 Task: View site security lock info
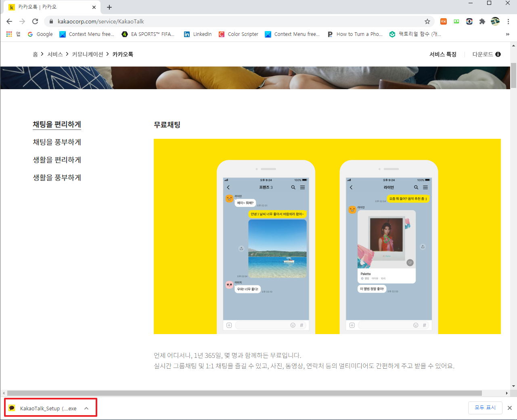tap(51, 21)
